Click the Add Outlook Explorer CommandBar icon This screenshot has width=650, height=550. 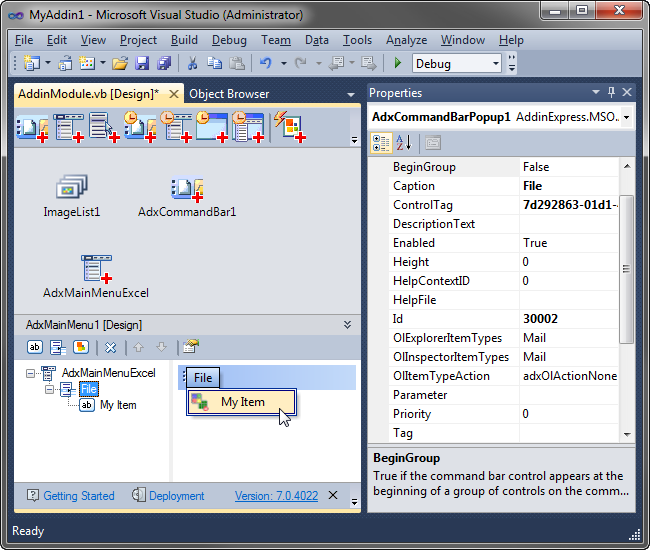(140, 127)
